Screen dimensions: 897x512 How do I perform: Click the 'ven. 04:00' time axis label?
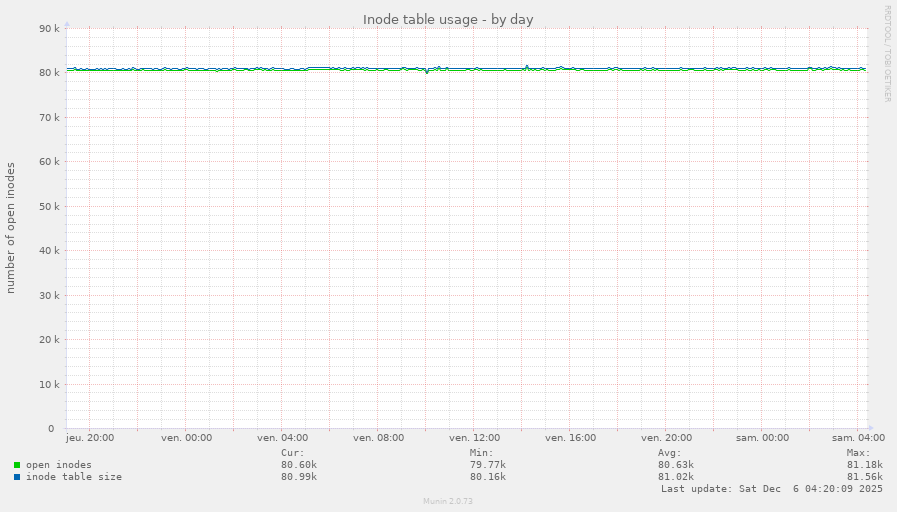coord(282,438)
